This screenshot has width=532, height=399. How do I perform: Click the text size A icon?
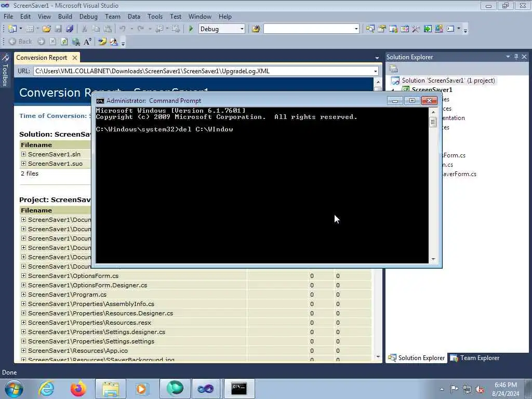coord(87,42)
